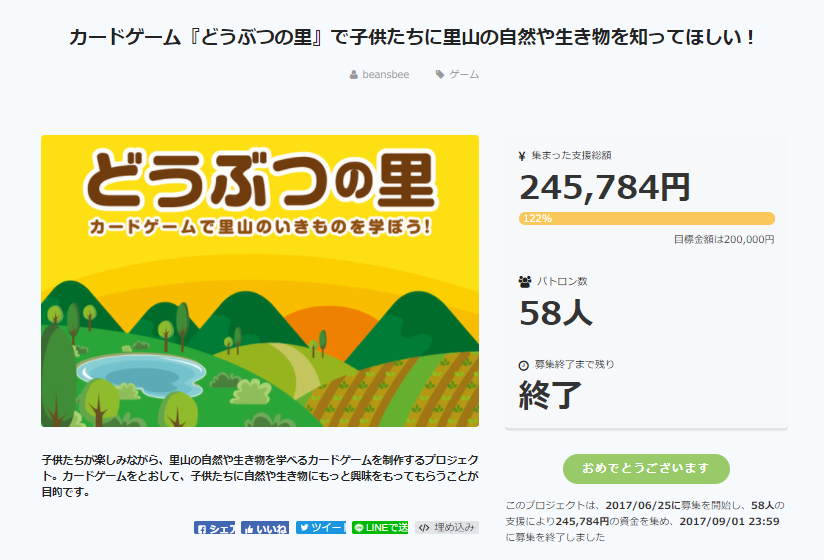Click the 58人 patron count
The image size is (824, 560).
point(556,313)
